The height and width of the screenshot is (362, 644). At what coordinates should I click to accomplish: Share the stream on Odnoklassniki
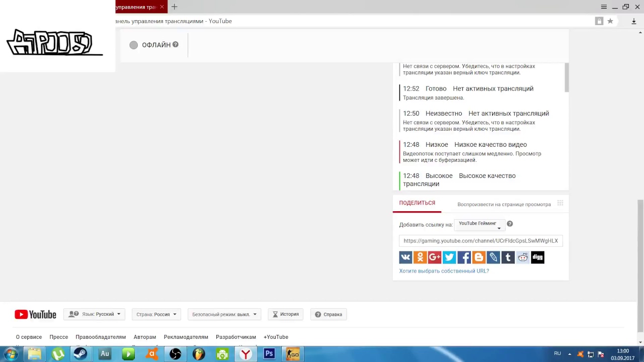coord(420,257)
